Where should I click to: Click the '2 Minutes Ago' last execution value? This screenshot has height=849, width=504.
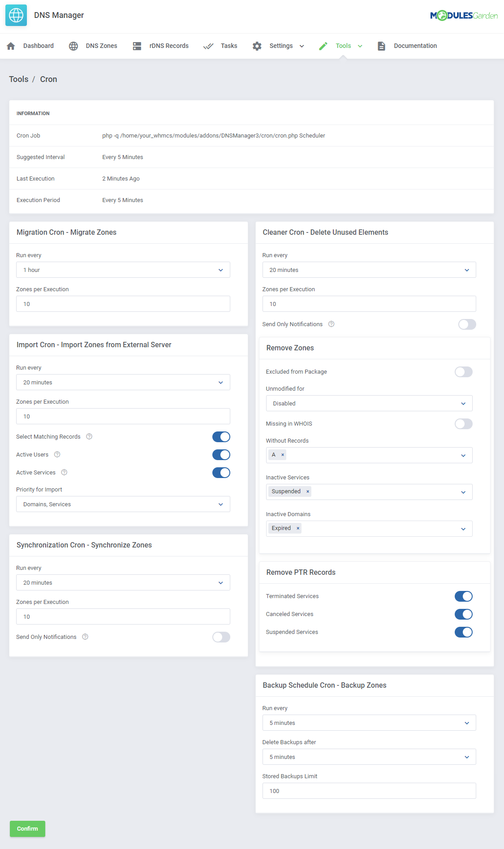tap(121, 179)
